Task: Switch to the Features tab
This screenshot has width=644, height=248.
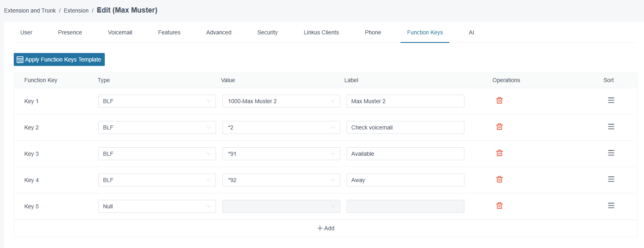Action: pyautogui.click(x=169, y=32)
